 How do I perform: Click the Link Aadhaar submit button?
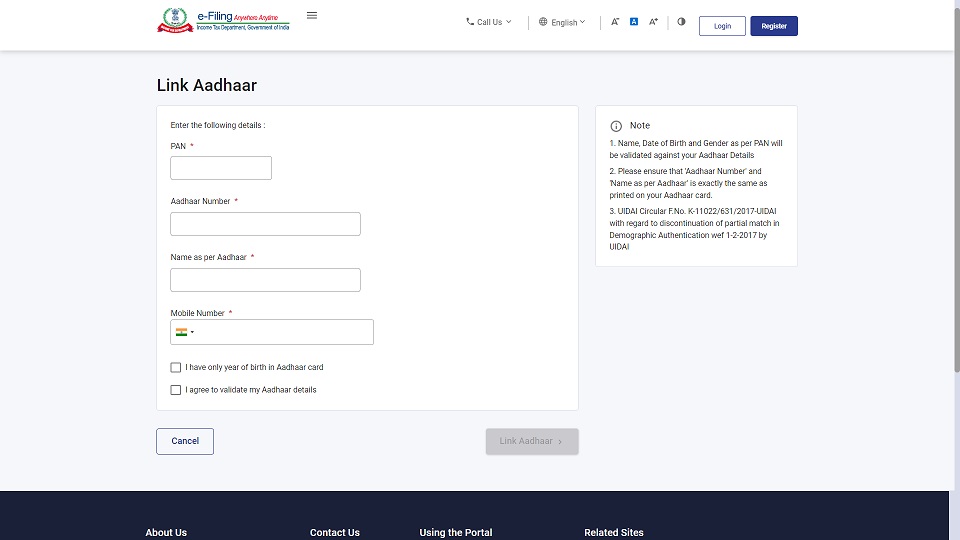[x=532, y=441]
